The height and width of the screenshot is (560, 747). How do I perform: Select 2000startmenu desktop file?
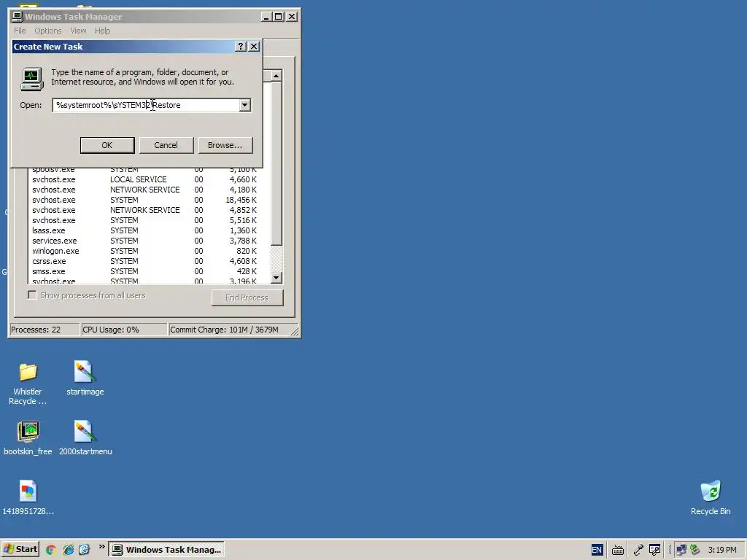85,438
